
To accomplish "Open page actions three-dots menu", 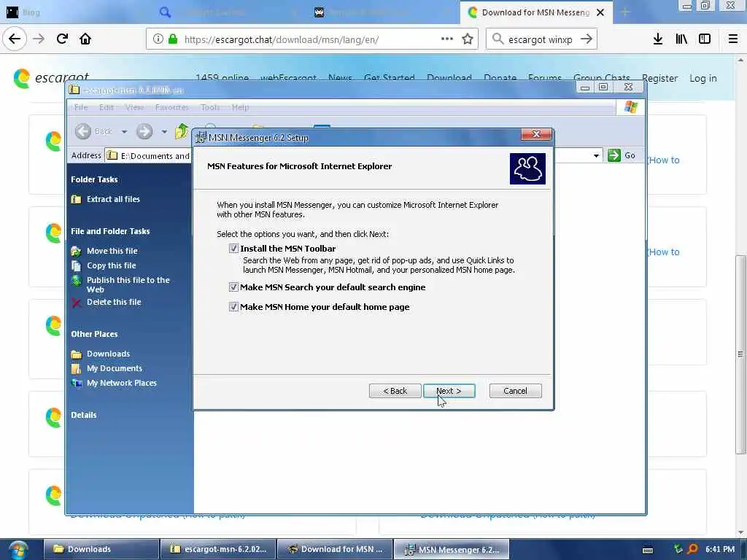I will pyautogui.click(x=447, y=39).
